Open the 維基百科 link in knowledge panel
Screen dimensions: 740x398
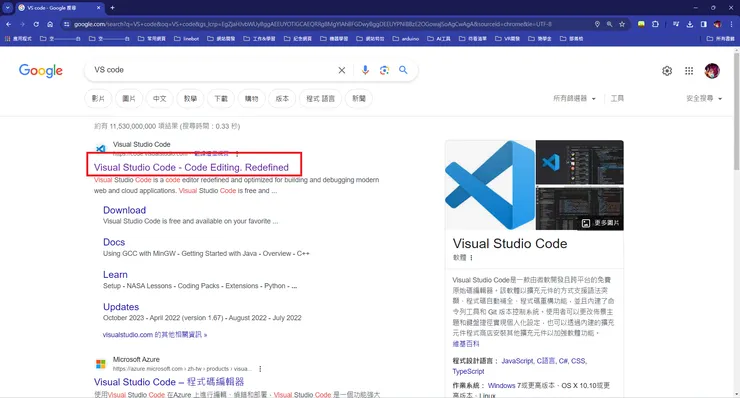pyautogui.click(x=466, y=344)
